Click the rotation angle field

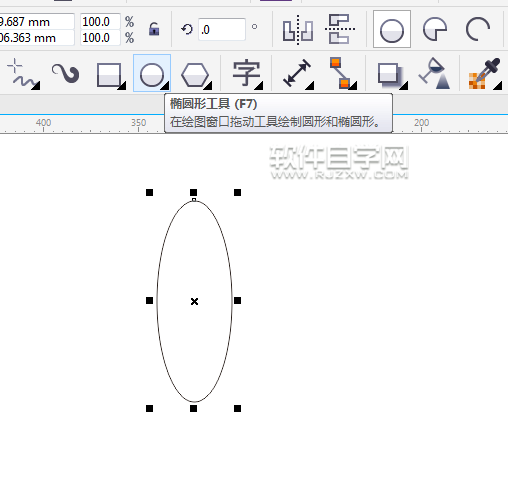coord(222,30)
